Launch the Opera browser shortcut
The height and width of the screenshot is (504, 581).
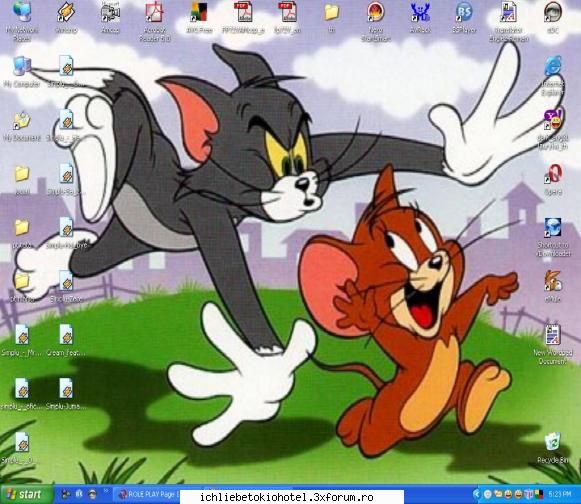point(553,174)
